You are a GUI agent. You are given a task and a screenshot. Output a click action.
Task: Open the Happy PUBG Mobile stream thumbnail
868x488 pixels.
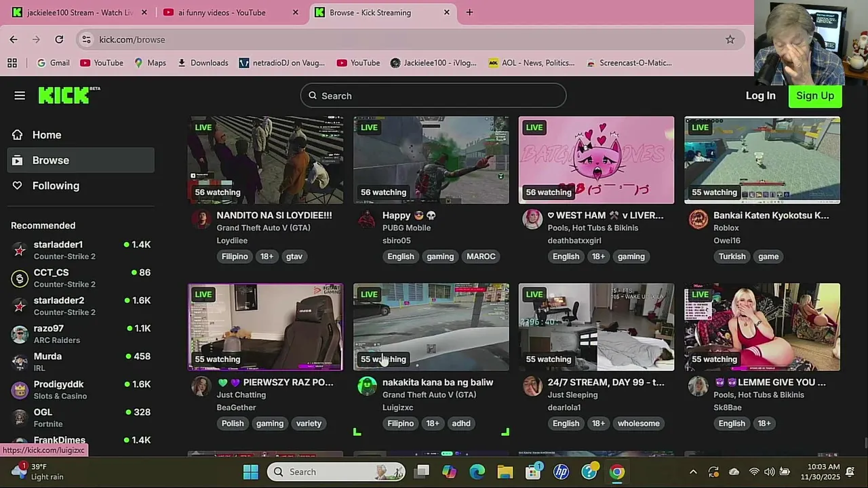click(431, 160)
